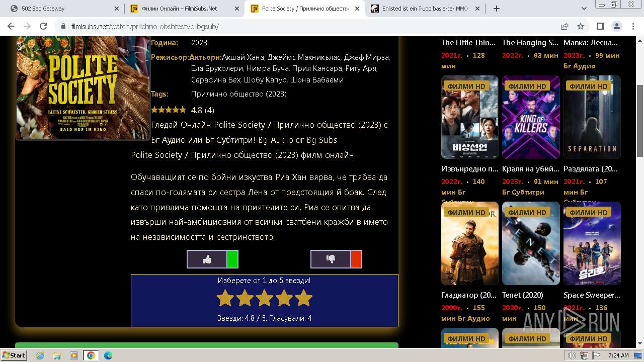This screenshot has width=644, height=362.
Task: Rate one star in the rating box
Action: point(225,298)
